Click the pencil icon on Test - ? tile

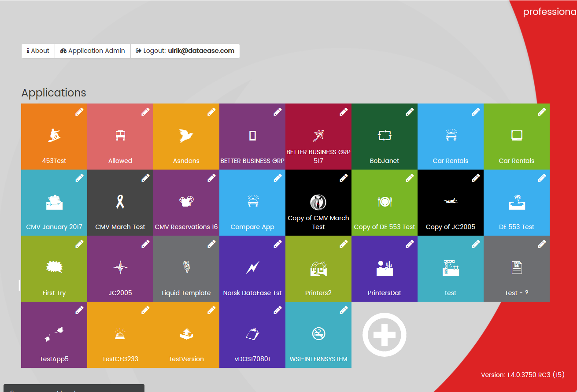point(542,244)
